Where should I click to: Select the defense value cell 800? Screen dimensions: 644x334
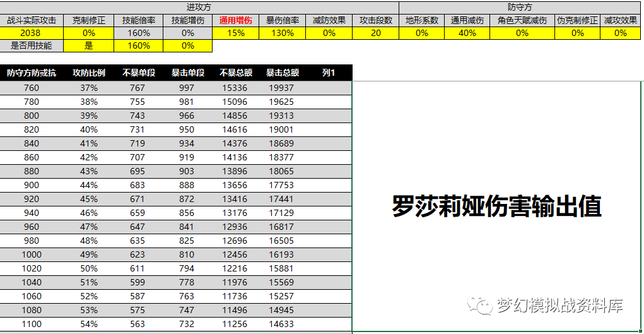coord(32,116)
